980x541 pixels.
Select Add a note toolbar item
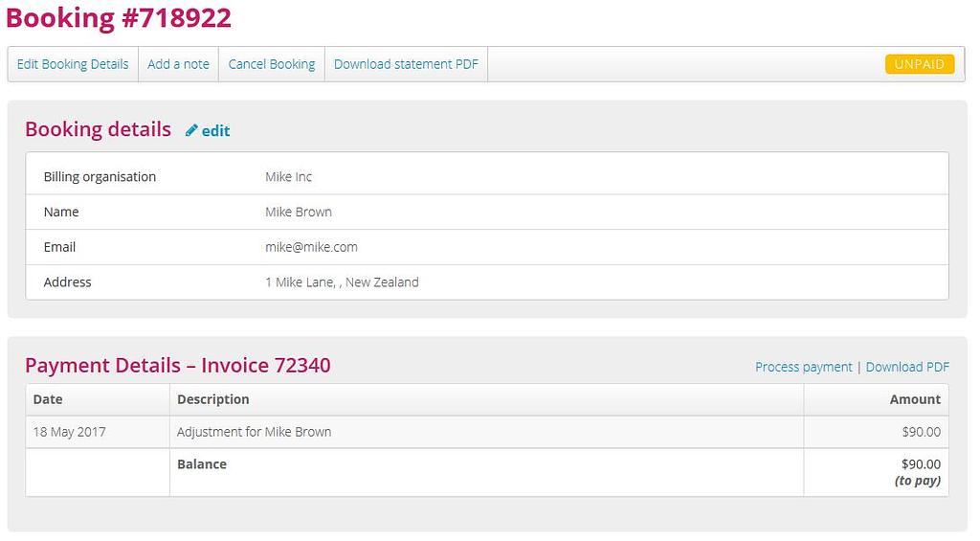click(178, 64)
